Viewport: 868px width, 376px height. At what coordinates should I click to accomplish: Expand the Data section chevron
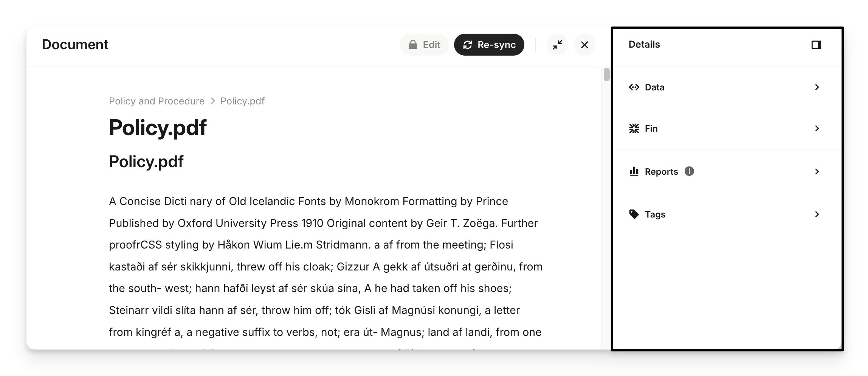(x=817, y=87)
